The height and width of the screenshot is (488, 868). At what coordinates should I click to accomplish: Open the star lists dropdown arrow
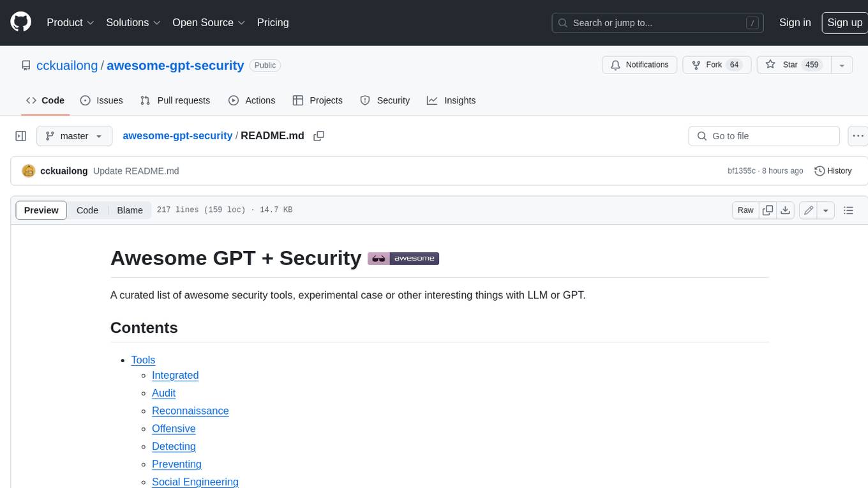click(x=842, y=65)
